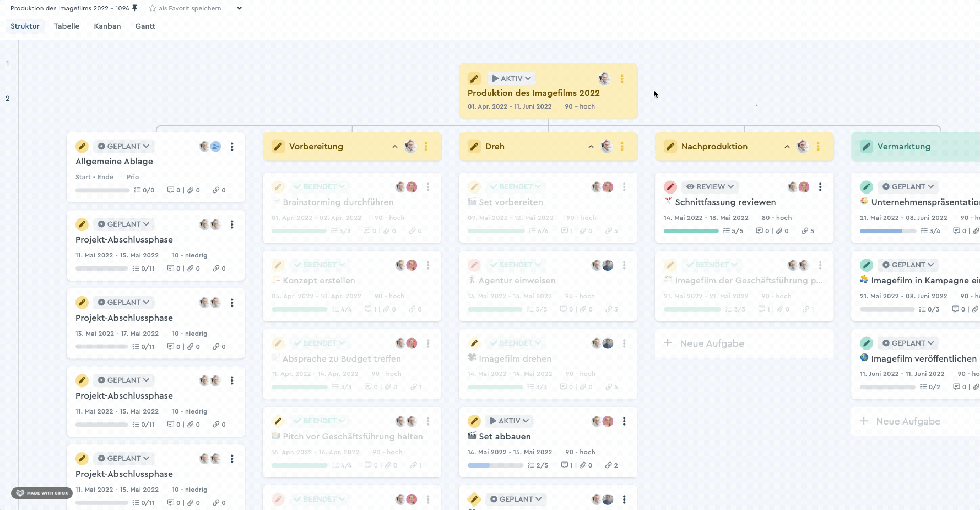
Task: Click progress bar on Set abbauen card
Action: [x=495, y=465]
